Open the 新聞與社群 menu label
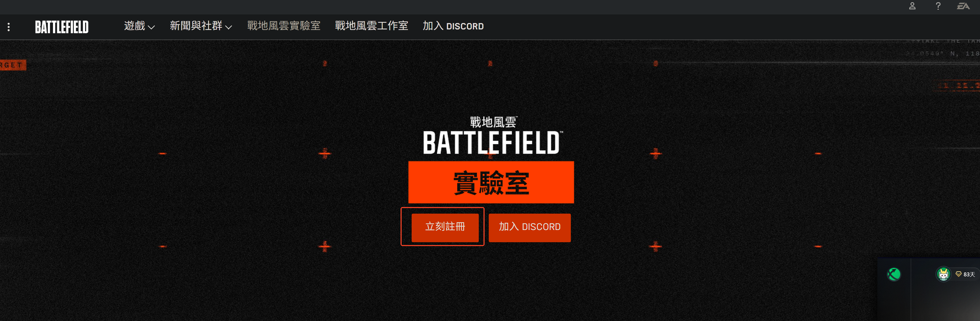The height and width of the screenshot is (321, 980). (196, 26)
